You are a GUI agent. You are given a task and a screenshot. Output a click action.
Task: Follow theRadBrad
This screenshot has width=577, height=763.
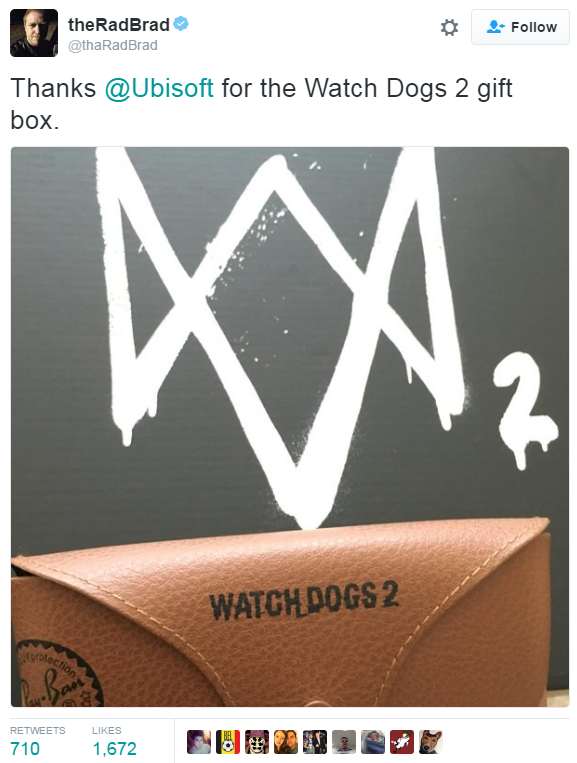pyautogui.click(x=520, y=27)
